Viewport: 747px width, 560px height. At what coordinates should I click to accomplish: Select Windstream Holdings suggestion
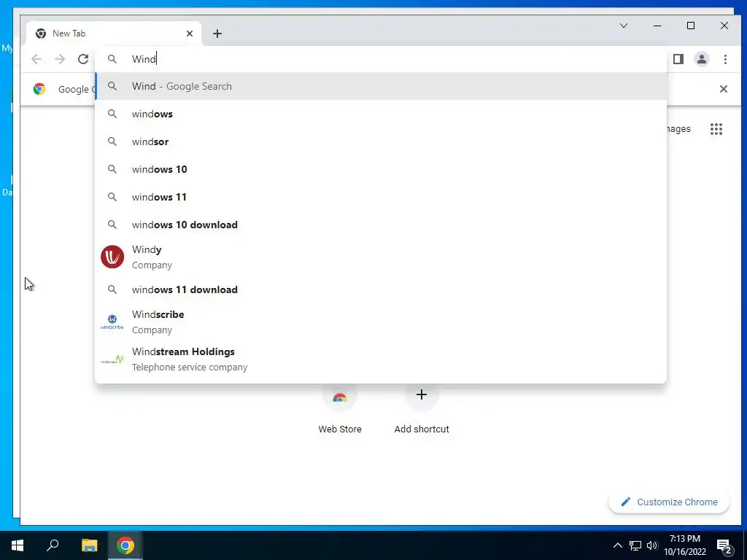(x=381, y=359)
